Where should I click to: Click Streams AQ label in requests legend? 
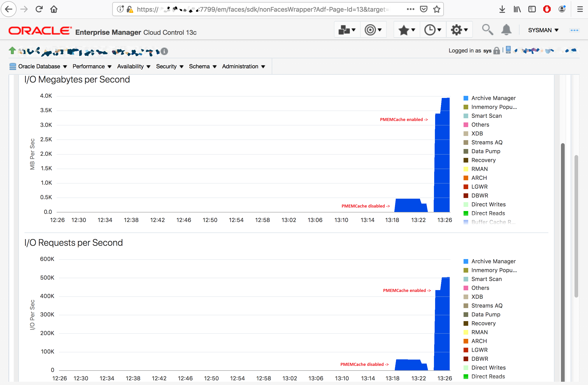point(487,306)
